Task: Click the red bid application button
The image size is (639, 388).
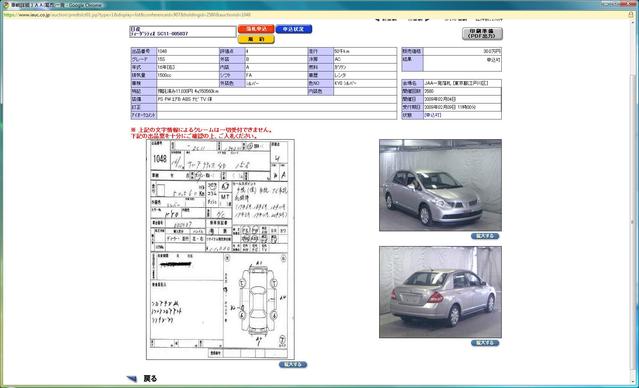Action: coord(256,29)
